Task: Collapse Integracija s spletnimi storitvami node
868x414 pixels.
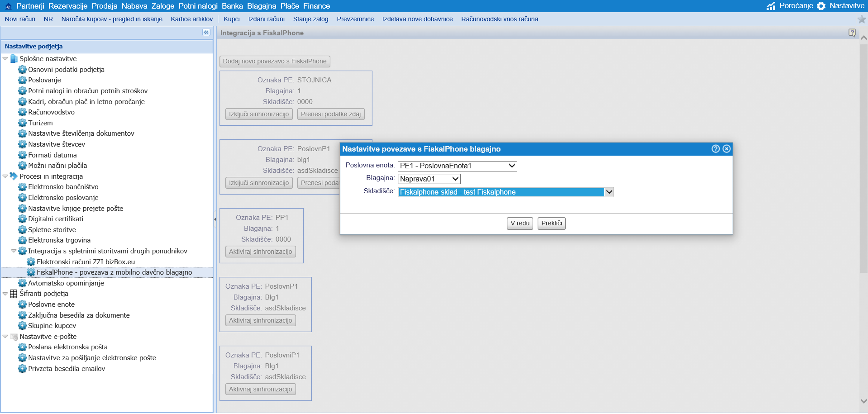Action: coord(14,251)
